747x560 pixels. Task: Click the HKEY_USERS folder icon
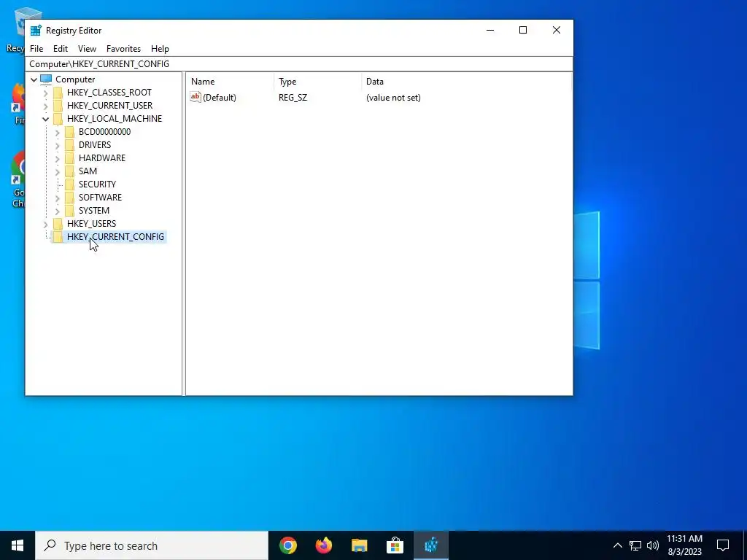(58, 223)
